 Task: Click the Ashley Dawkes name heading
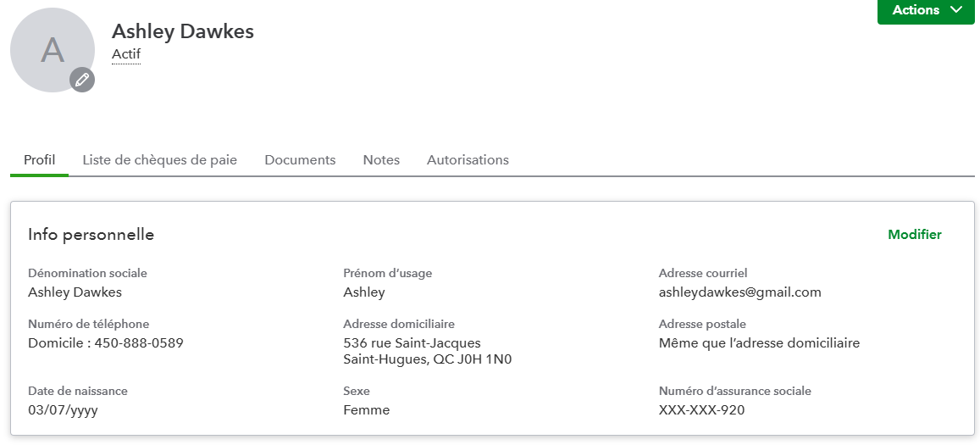(x=183, y=31)
